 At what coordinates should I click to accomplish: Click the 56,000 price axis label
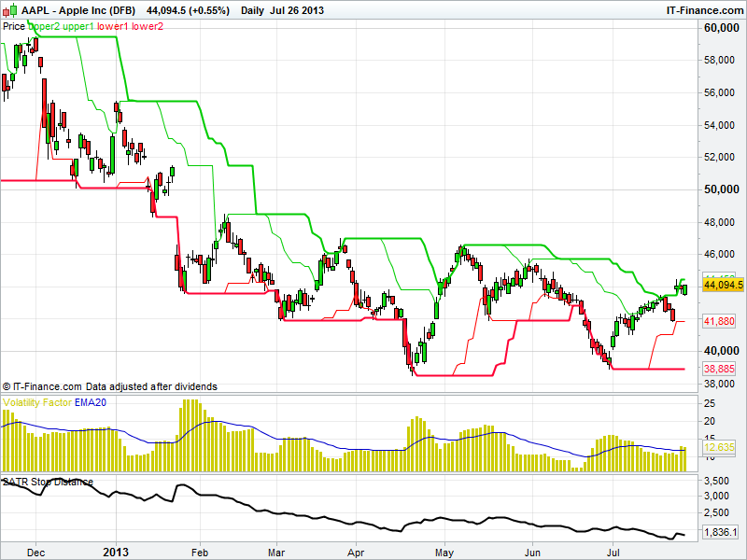(x=719, y=92)
